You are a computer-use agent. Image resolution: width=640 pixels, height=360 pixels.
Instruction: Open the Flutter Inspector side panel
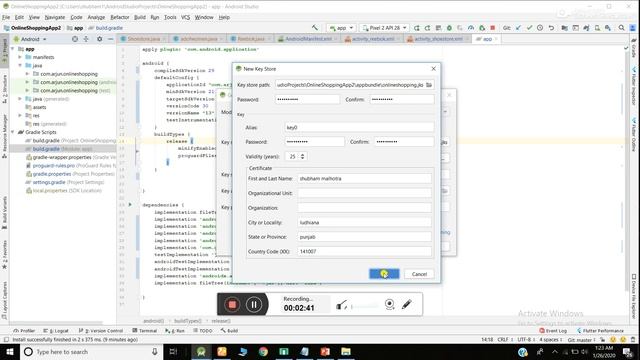click(x=634, y=87)
